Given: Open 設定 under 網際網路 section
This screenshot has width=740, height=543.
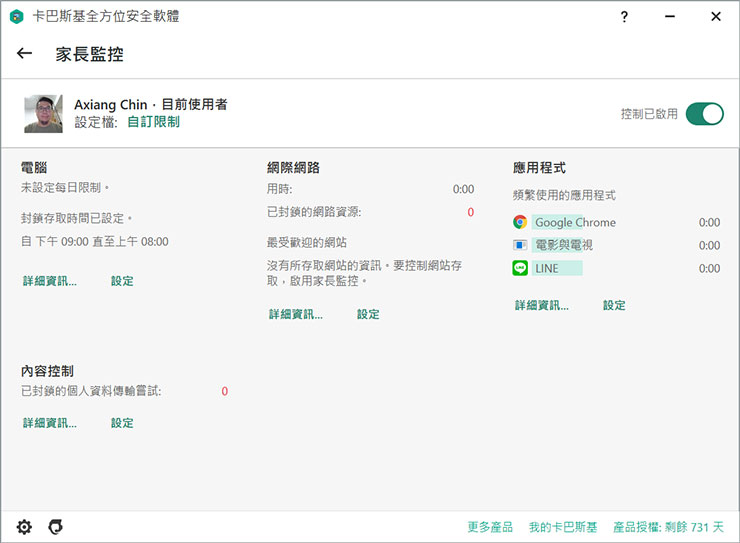Looking at the screenshot, I should tap(368, 314).
